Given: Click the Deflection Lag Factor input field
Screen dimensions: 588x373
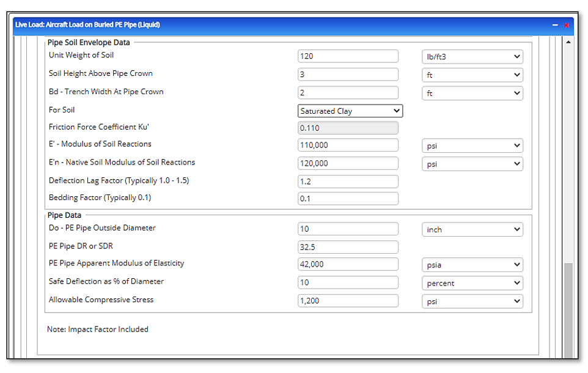Looking at the screenshot, I should coord(348,182).
